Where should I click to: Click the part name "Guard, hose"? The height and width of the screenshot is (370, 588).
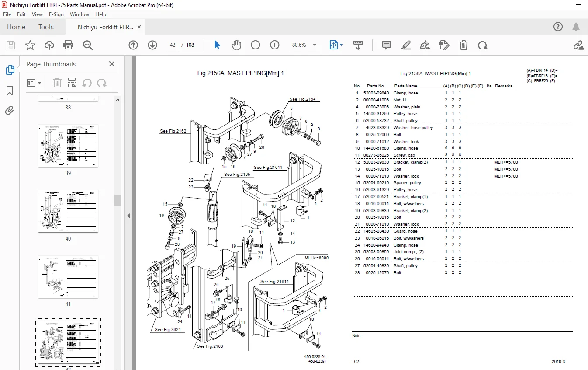405,231
